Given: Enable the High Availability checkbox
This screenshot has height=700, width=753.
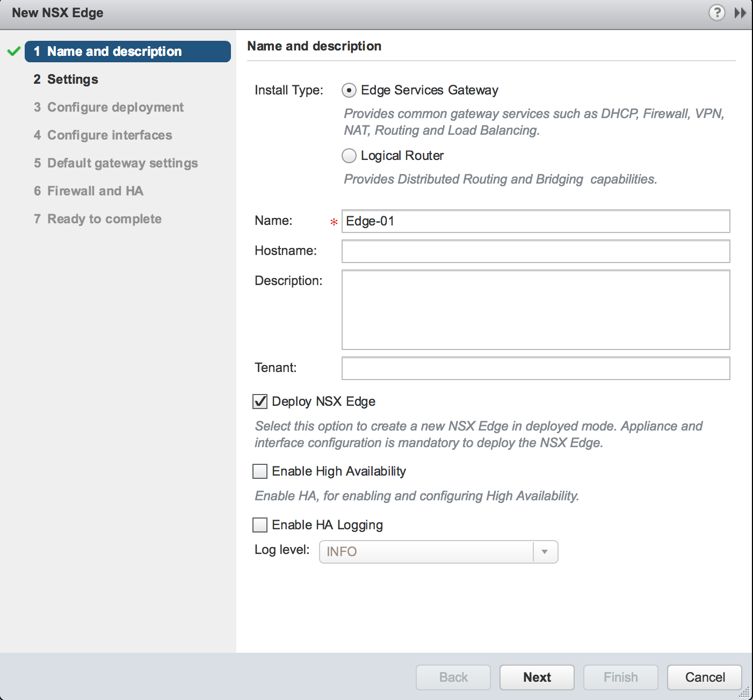Looking at the screenshot, I should (260, 471).
